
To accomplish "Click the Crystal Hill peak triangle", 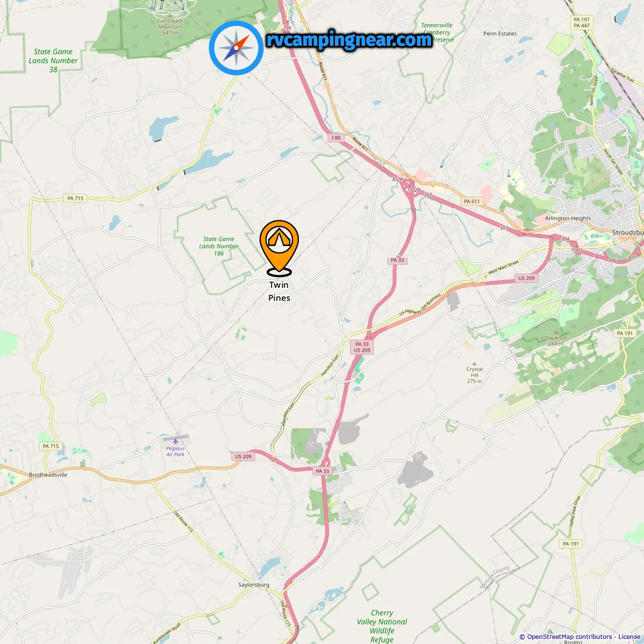I will (474, 363).
